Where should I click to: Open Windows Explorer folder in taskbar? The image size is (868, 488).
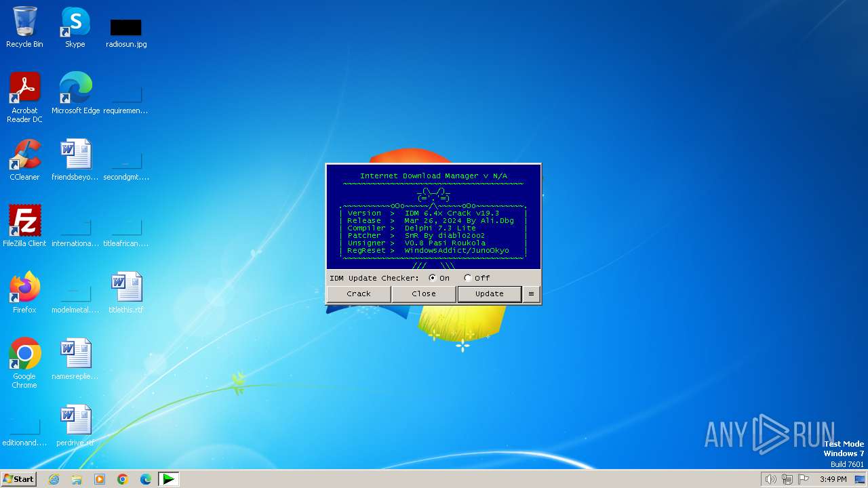pos(77,479)
